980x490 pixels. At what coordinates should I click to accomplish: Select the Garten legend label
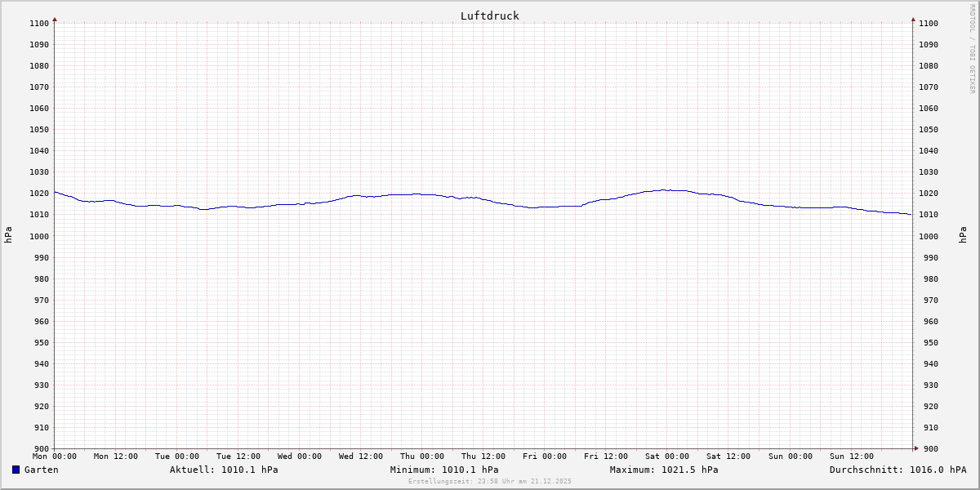point(41,470)
